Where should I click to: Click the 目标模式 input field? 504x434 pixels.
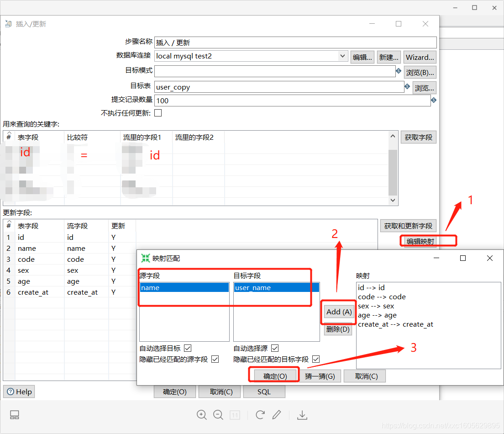coord(275,71)
